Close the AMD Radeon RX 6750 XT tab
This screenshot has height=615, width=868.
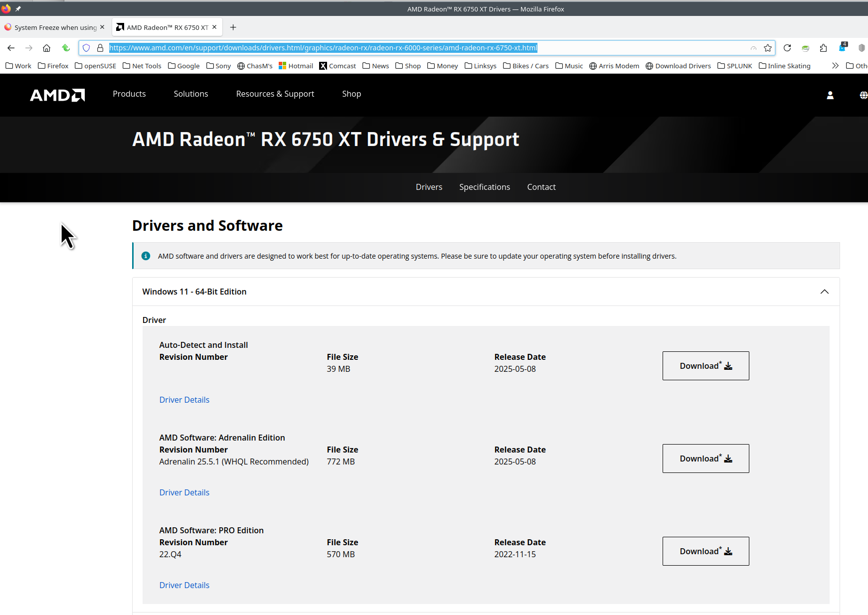click(x=214, y=27)
